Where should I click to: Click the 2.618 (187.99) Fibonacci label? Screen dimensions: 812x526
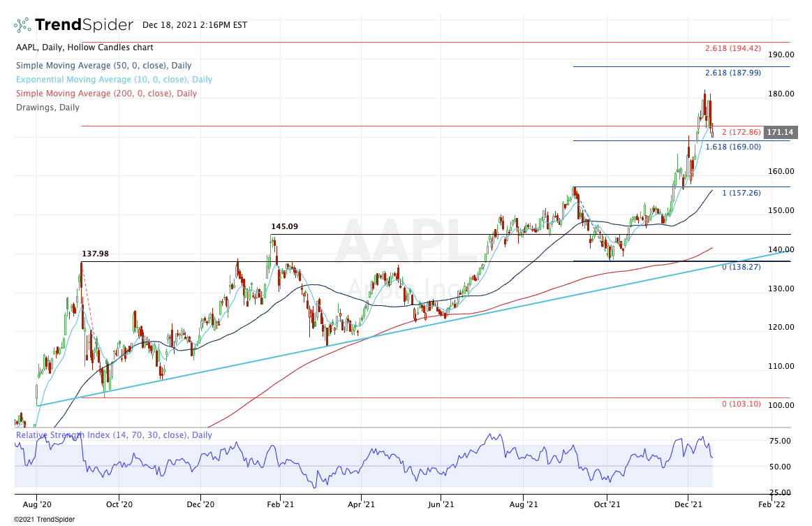click(733, 73)
